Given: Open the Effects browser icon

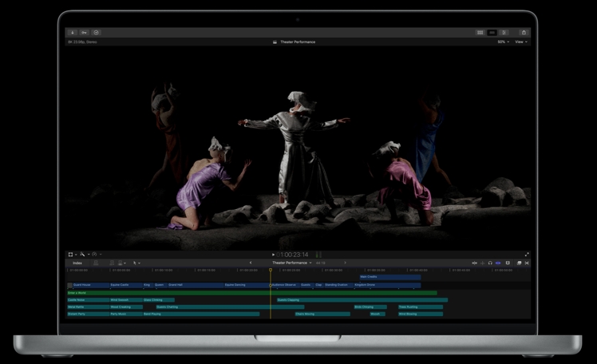Looking at the screenshot, I should 519,263.
